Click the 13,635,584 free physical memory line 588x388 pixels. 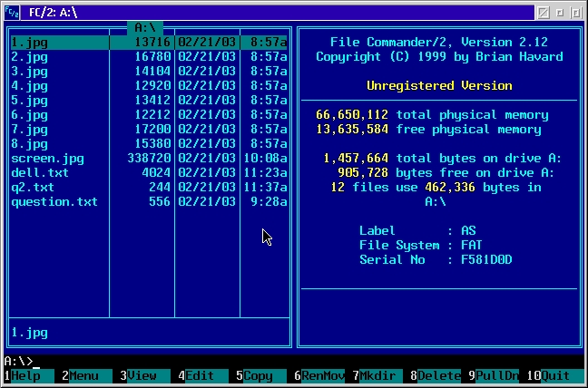point(428,130)
